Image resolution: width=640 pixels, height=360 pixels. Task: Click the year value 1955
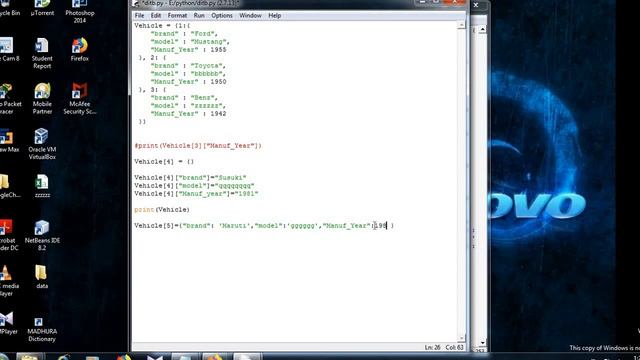(x=218, y=50)
